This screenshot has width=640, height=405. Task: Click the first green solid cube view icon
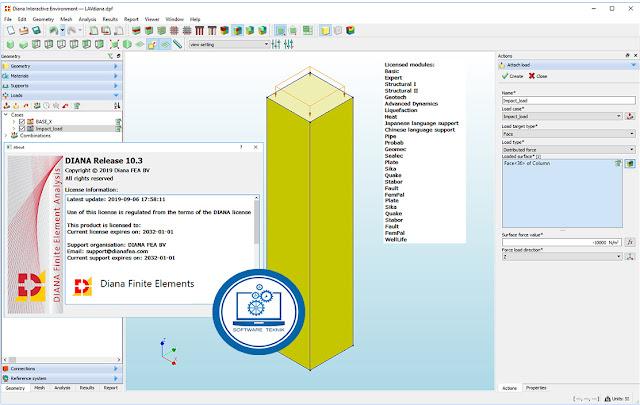click(10, 44)
